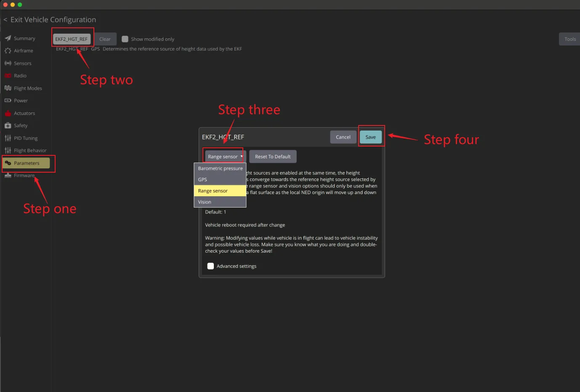Clear the parameter search field
This screenshot has width=580, height=392.
(105, 39)
